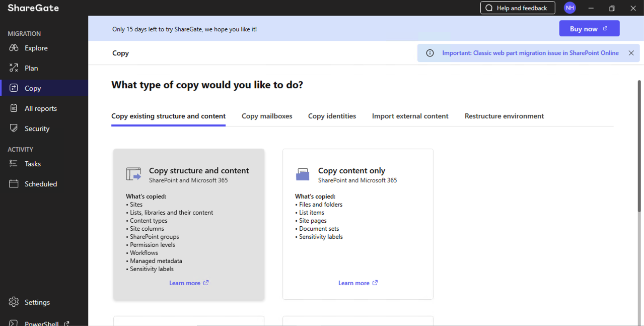Viewport: 644px width, 326px height.
Task: Click the Security shield icon
Action: [x=14, y=128]
